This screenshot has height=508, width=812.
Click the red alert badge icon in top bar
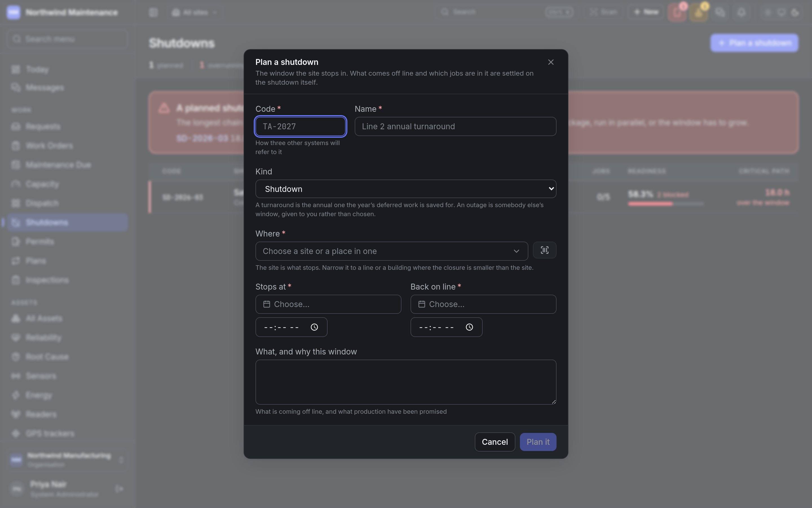point(677,12)
